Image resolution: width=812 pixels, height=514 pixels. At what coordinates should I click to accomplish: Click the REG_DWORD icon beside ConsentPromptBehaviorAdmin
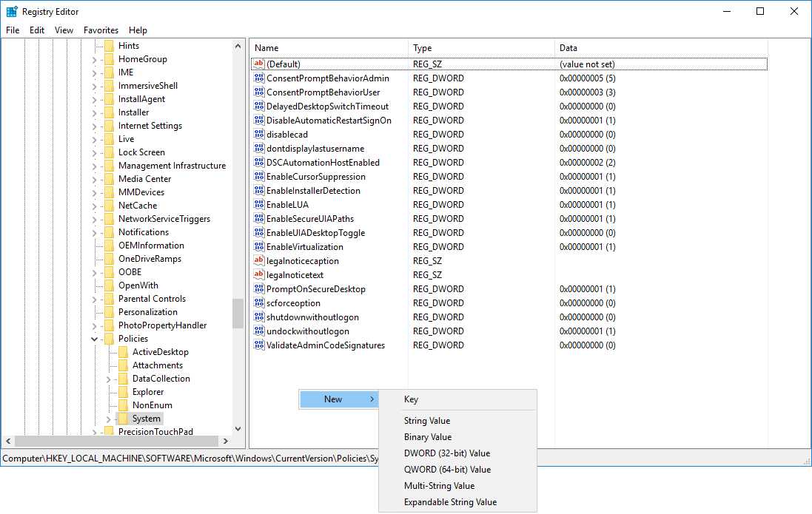pyautogui.click(x=259, y=78)
